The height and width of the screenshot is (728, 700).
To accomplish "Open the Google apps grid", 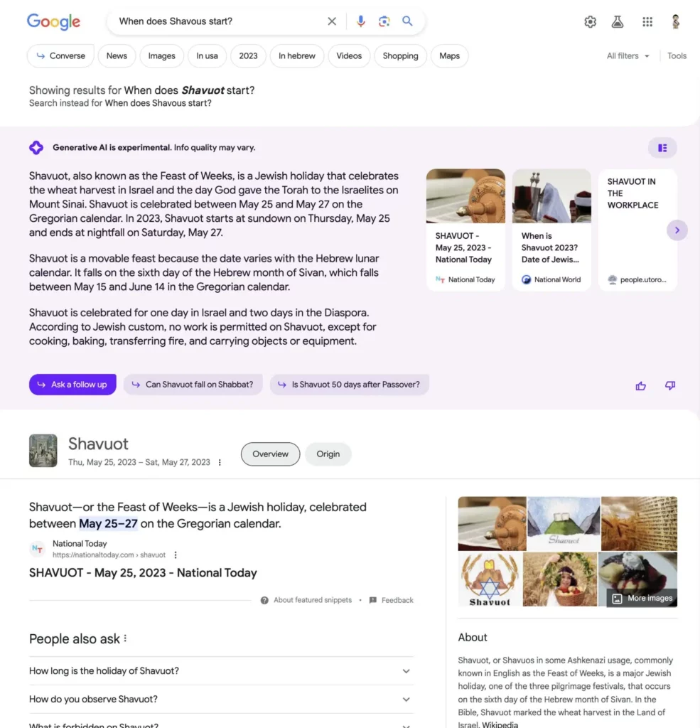I will [x=647, y=22].
